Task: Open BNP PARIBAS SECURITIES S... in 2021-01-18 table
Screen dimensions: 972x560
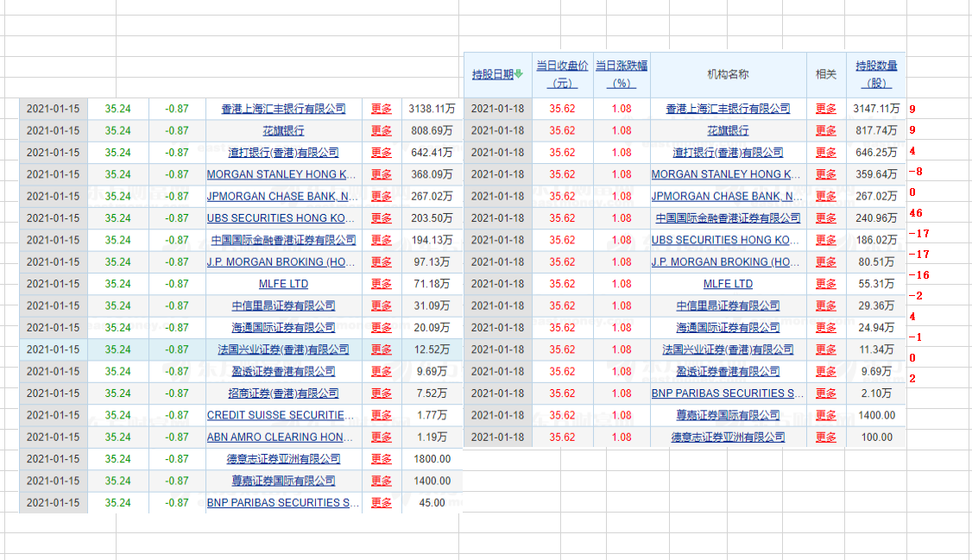Action: (727, 393)
